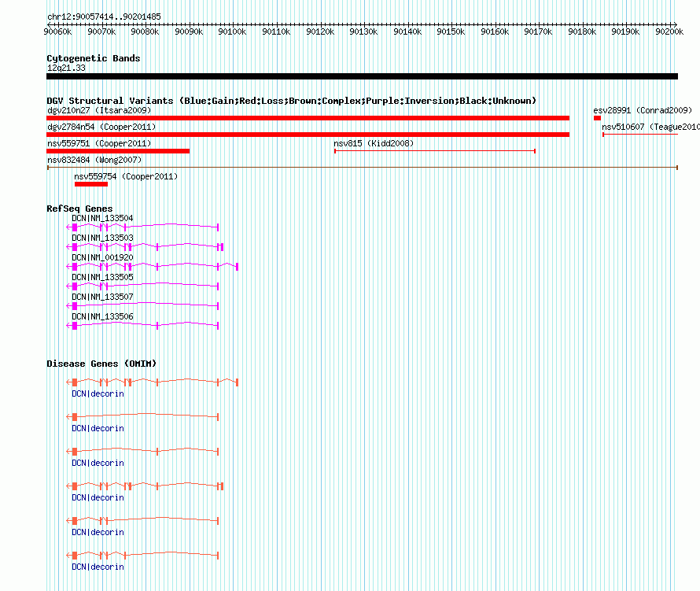Click the DCN|NM_133503 label text
The height and width of the screenshot is (591, 700).
[x=102, y=238]
